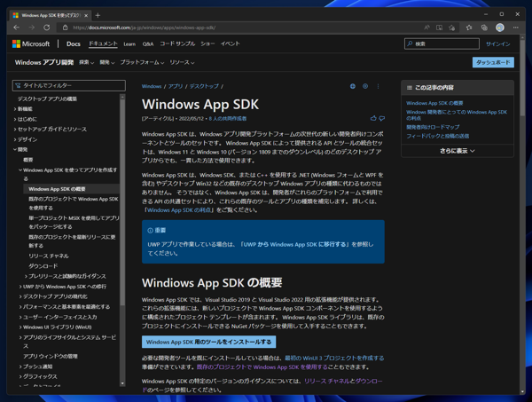Click the lock icon in the address bar
Image resolution: width=532 pixels, height=402 pixels.
pos(65,28)
